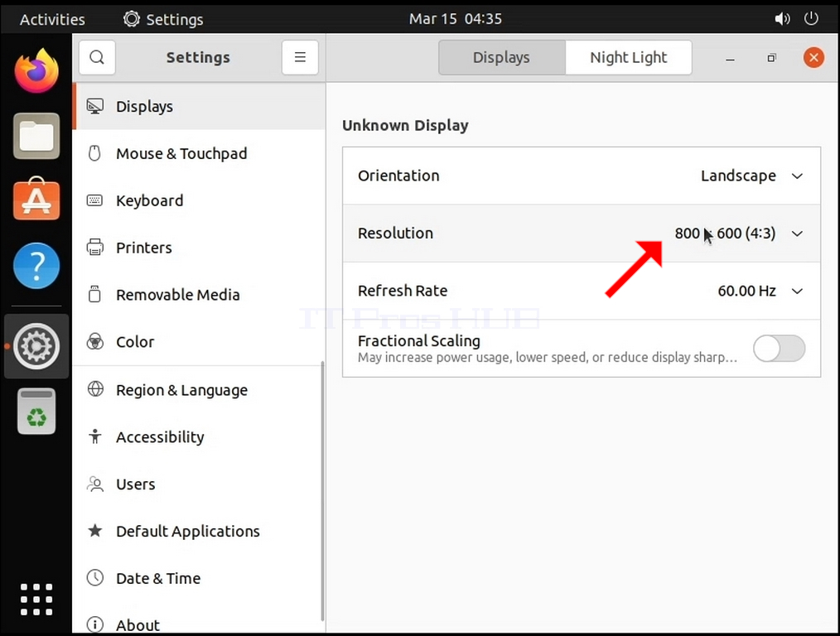Screen dimensions: 840x636
Task: Enable the Fractional Scaling switch
Action: [x=779, y=349]
